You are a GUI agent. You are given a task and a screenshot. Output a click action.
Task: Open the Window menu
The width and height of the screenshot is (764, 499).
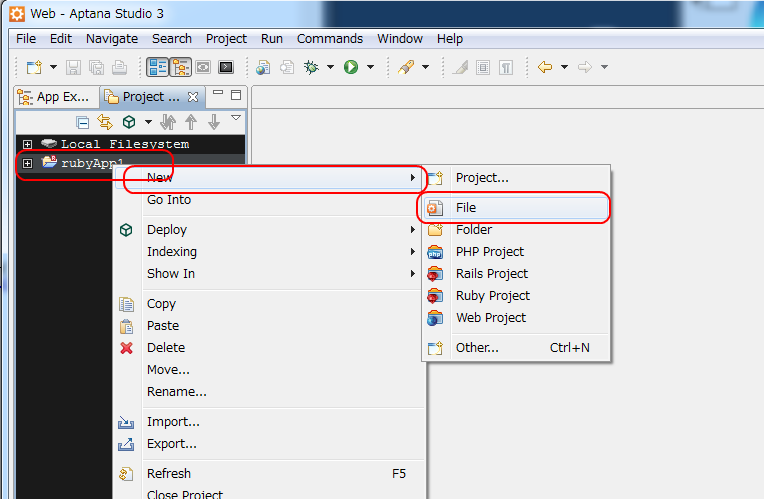click(x=400, y=38)
